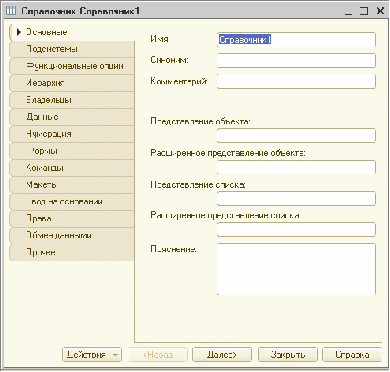This screenshot has width=390, height=372.
Task: Click into the Комментарий field
Action: 296,81
